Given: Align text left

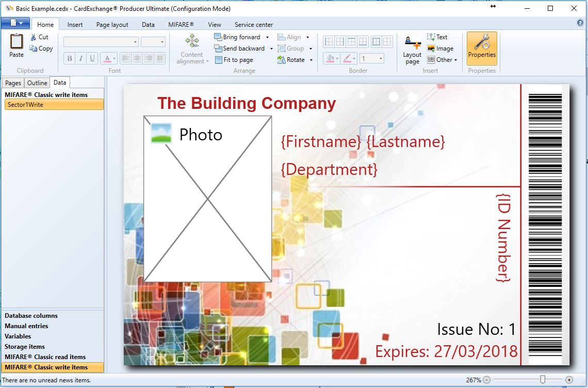Looking at the screenshot, I should point(126,58).
